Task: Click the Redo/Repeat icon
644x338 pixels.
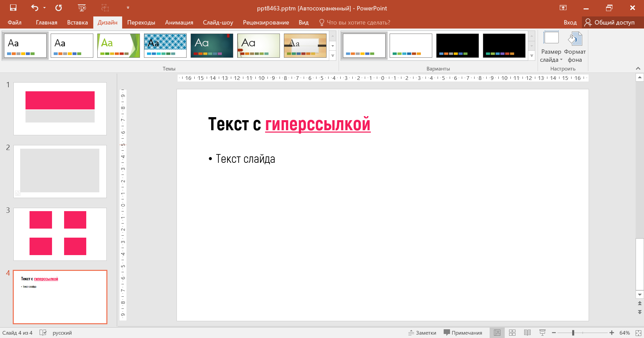Action: (x=59, y=8)
